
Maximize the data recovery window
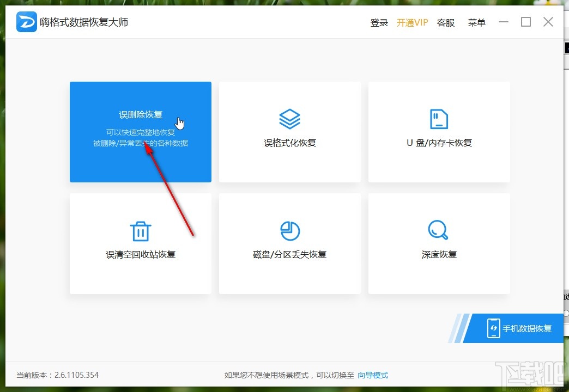click(x=526, y=22)
